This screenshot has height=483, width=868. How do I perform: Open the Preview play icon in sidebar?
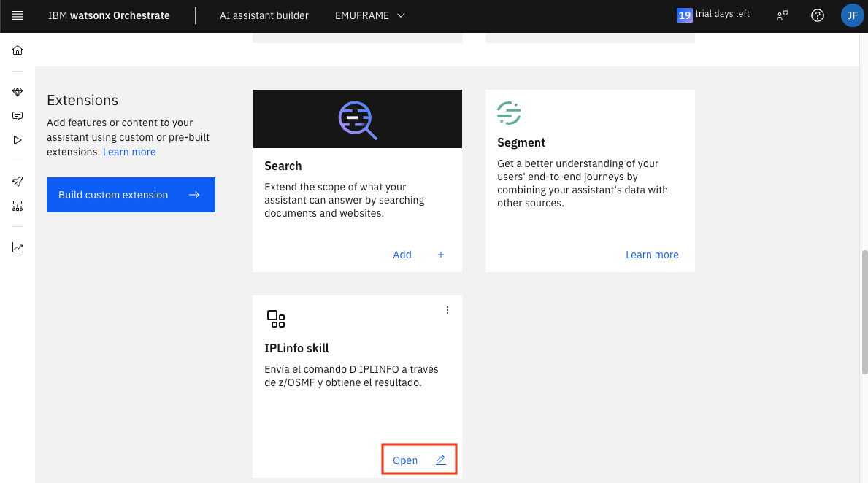click(18, 141)
